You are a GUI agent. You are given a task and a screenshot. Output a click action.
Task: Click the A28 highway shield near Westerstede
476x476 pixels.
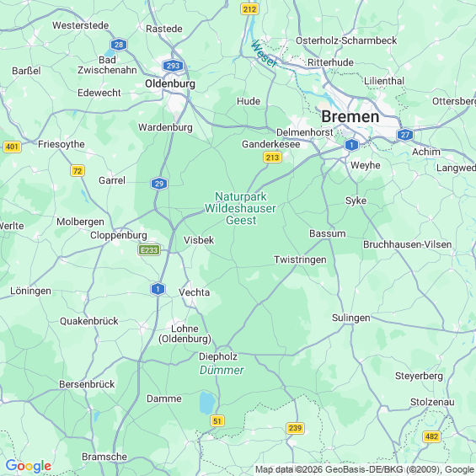click(119, 45)
